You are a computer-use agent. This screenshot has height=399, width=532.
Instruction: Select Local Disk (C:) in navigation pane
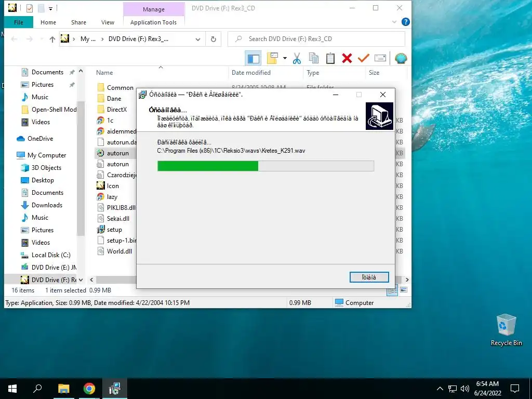click(x=51, y=255)
